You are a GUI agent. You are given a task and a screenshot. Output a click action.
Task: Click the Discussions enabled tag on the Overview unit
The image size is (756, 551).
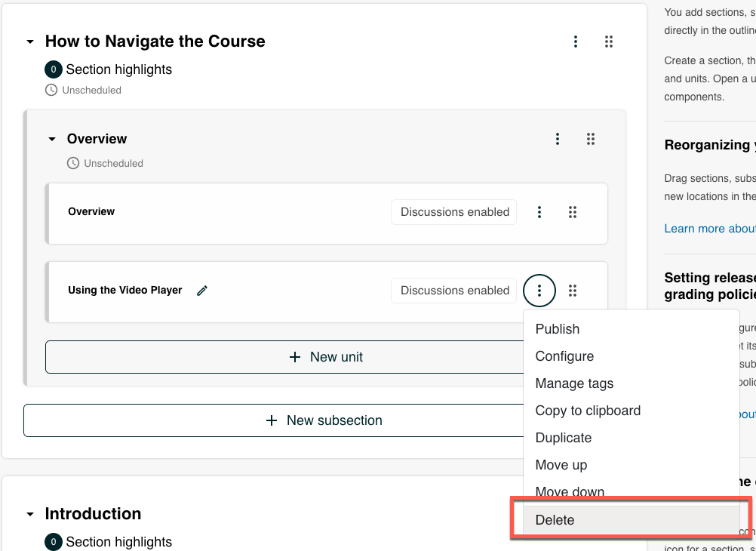tap(453, 212)
